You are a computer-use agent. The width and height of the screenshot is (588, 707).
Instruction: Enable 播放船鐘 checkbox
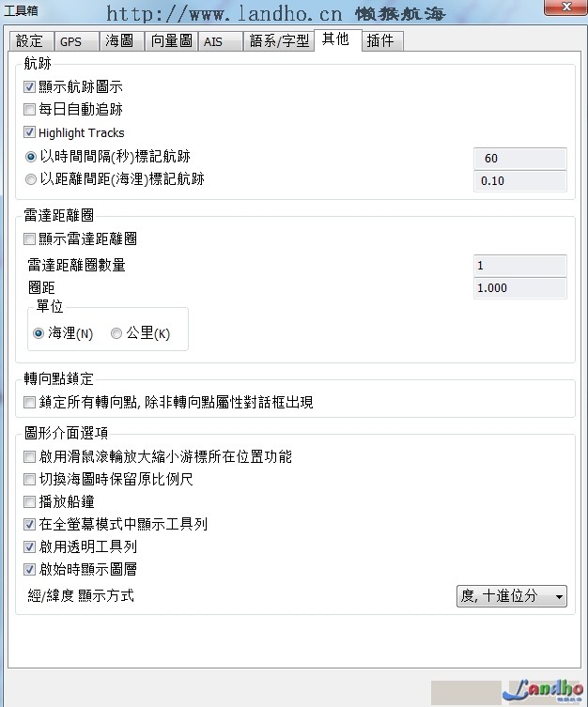30,501
